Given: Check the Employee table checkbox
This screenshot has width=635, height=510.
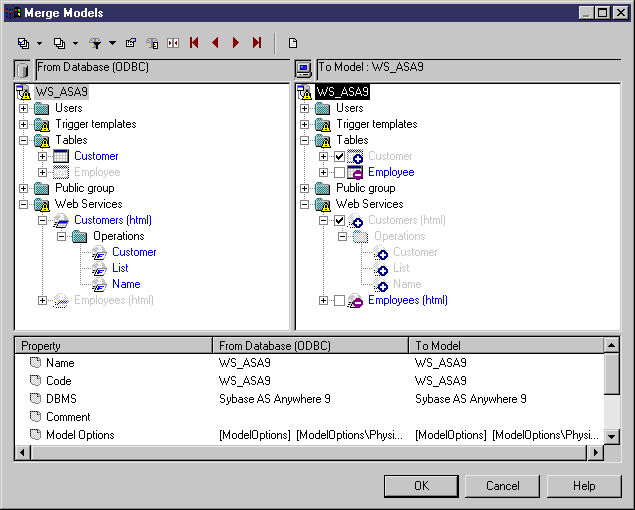Looking at the screenshot, I should pos(339,173).
